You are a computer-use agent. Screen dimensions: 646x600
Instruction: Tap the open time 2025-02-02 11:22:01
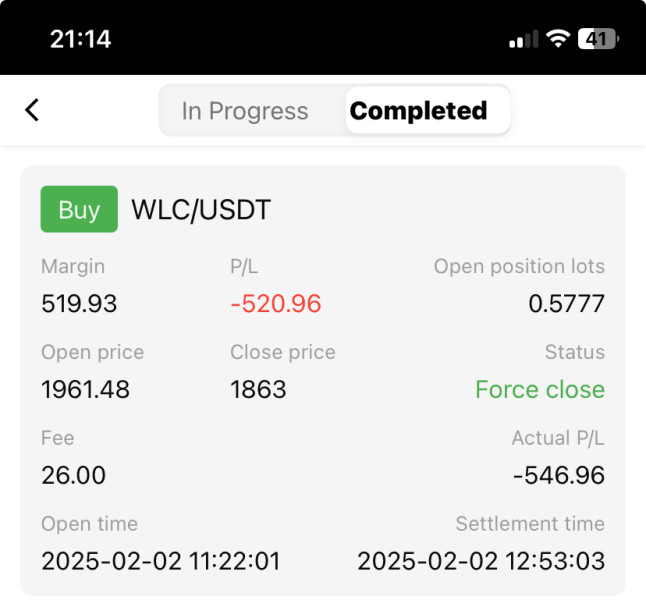coord(160,561)
